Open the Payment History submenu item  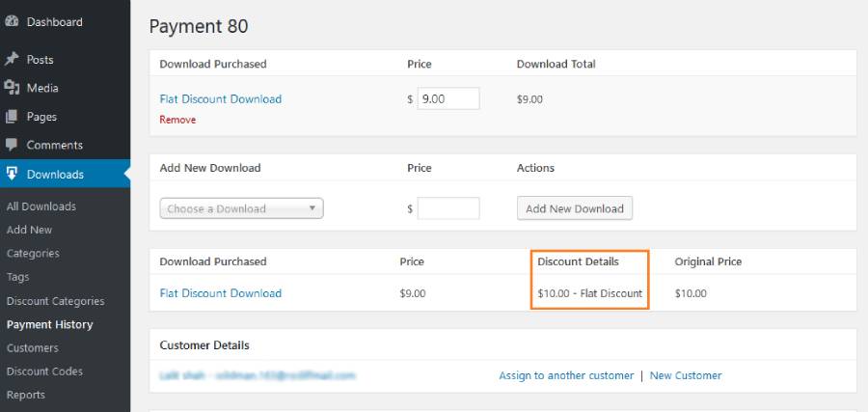coord(49,324)
